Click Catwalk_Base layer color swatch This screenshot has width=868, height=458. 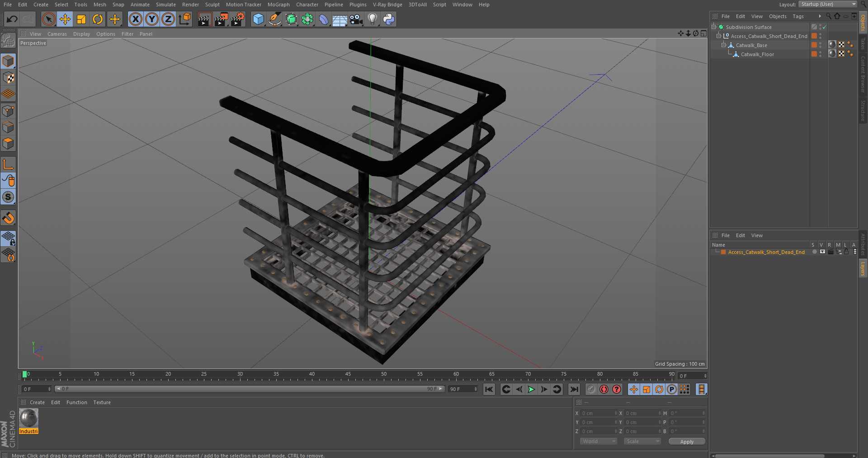point(814,45)
